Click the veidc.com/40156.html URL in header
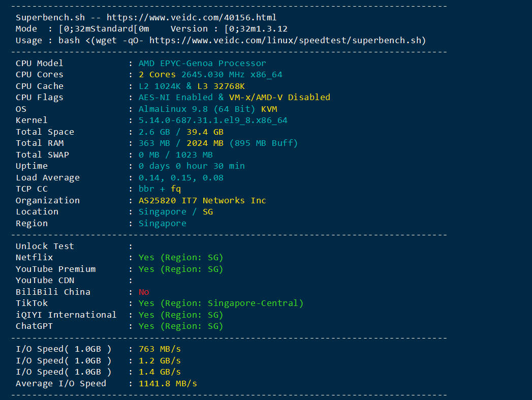This screenshot has width=532, height=400. pyautogui.click(x=192, y=18)
